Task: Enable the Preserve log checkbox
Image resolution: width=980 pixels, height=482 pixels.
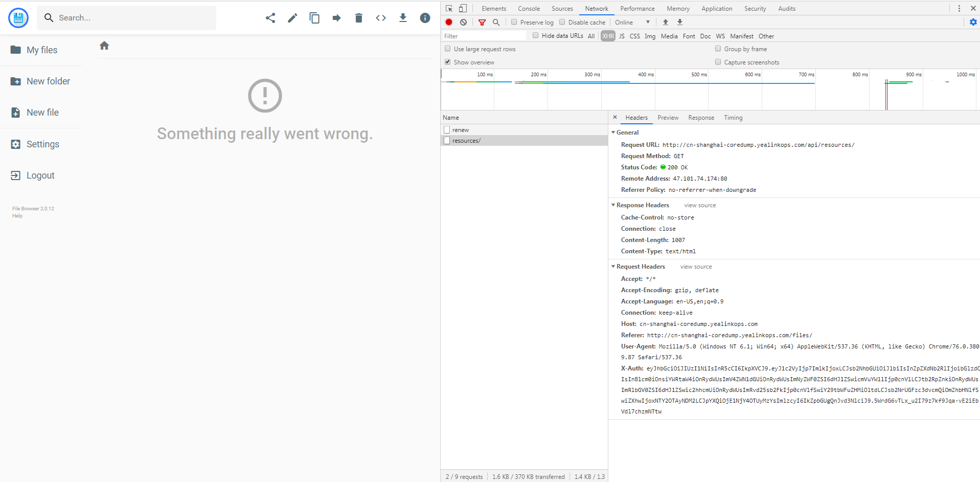Action: tap(514, 22)
